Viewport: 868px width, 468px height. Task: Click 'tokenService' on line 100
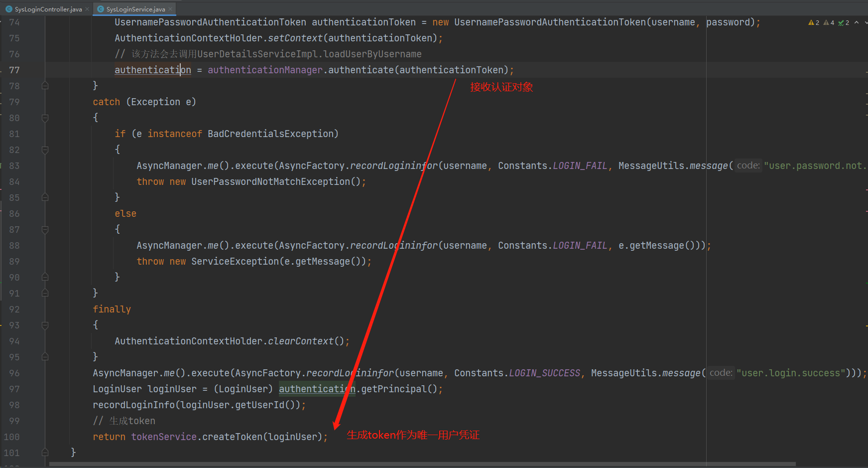click(x=164, y=437)
